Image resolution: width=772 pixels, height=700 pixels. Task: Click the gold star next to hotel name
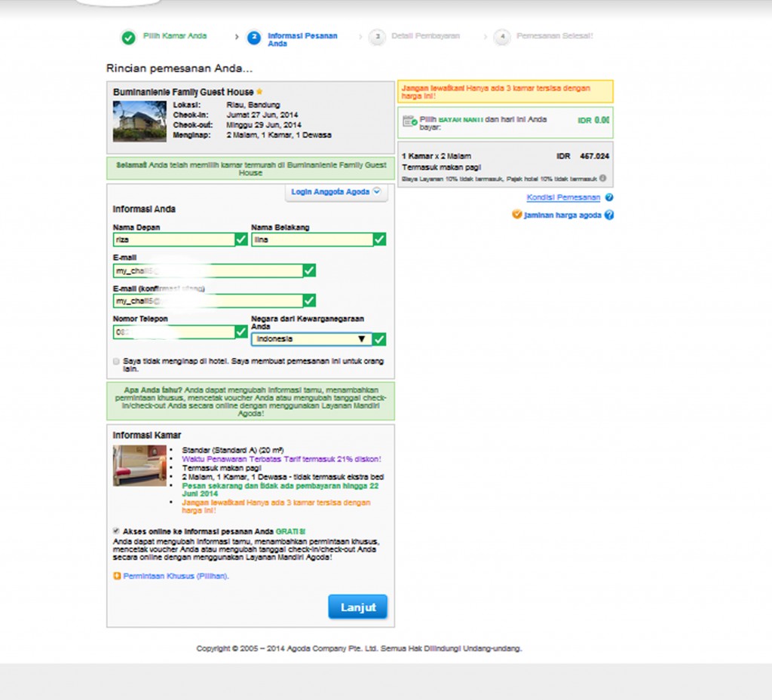(x=259, y=92)
